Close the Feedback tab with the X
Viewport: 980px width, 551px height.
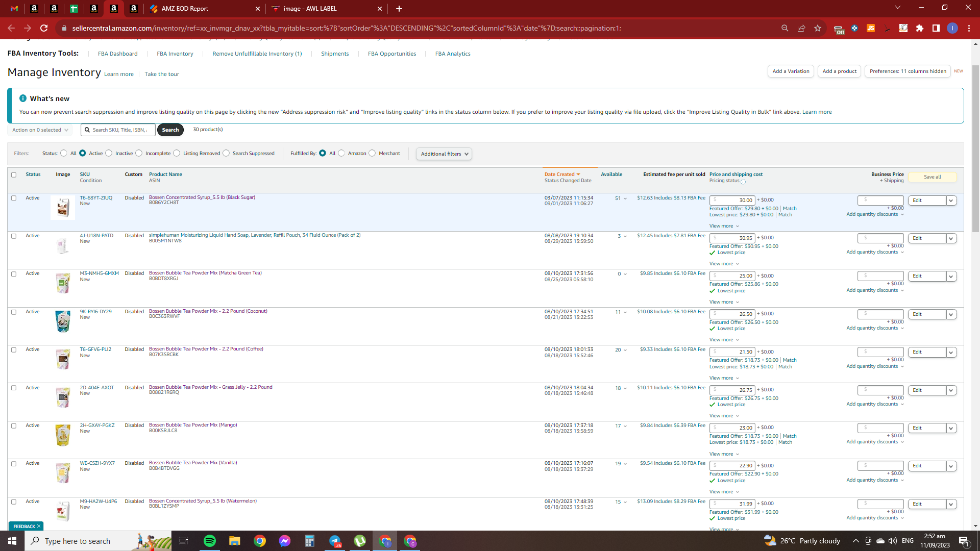pos(39,526)
